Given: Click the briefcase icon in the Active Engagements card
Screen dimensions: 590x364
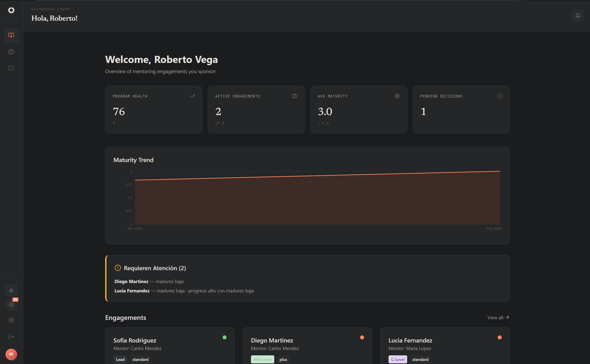Looking at the screenshot, I should 294,96.
